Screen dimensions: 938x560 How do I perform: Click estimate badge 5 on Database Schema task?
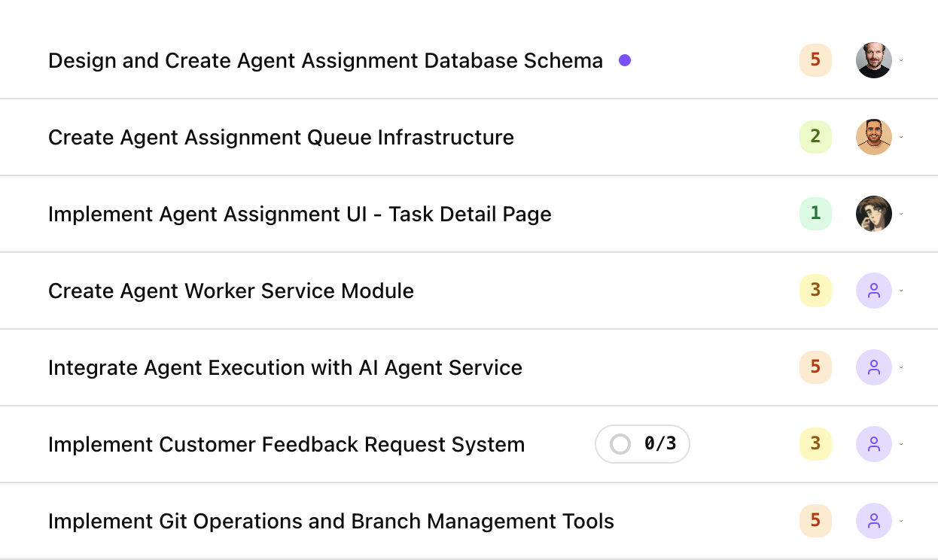click(815, 60)
